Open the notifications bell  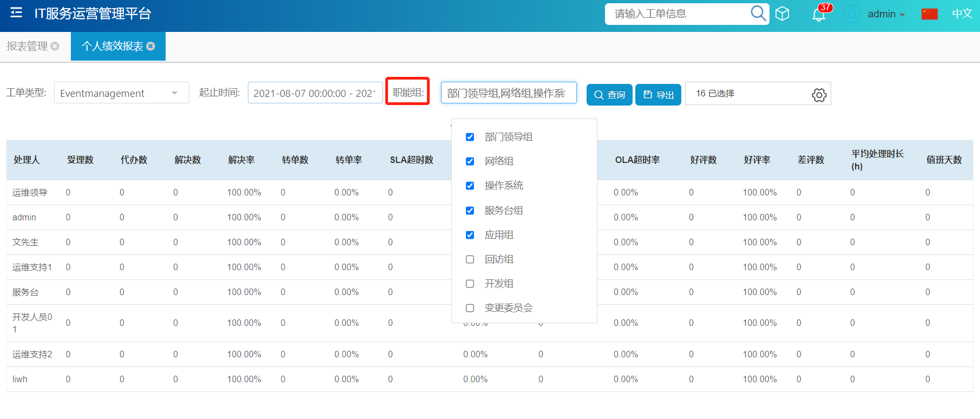(x=819, y=15)
